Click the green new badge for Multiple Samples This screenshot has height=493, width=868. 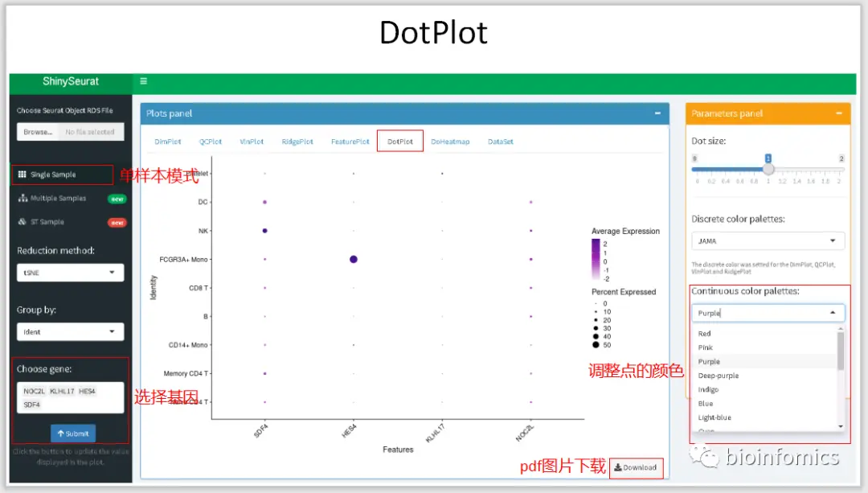(117, 199)
